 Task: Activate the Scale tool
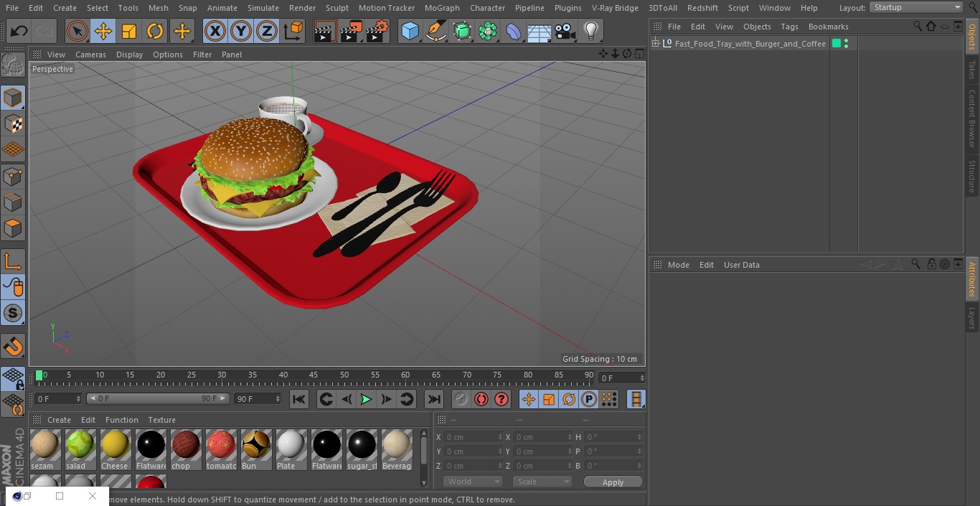(x=129, y=32)
